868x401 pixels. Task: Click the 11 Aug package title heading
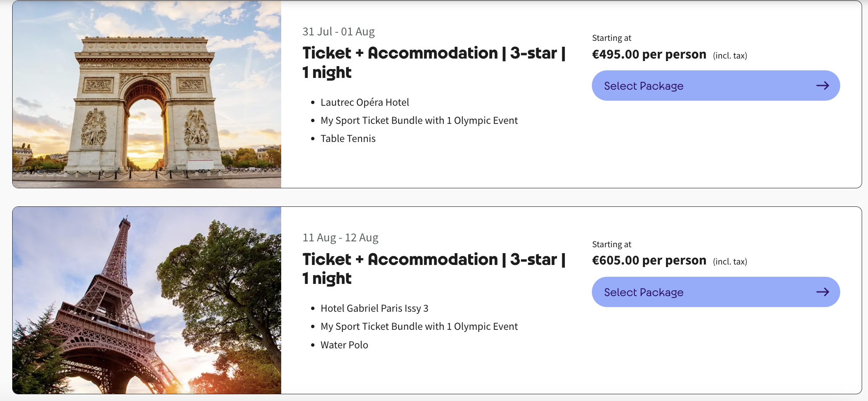[434, 269]
